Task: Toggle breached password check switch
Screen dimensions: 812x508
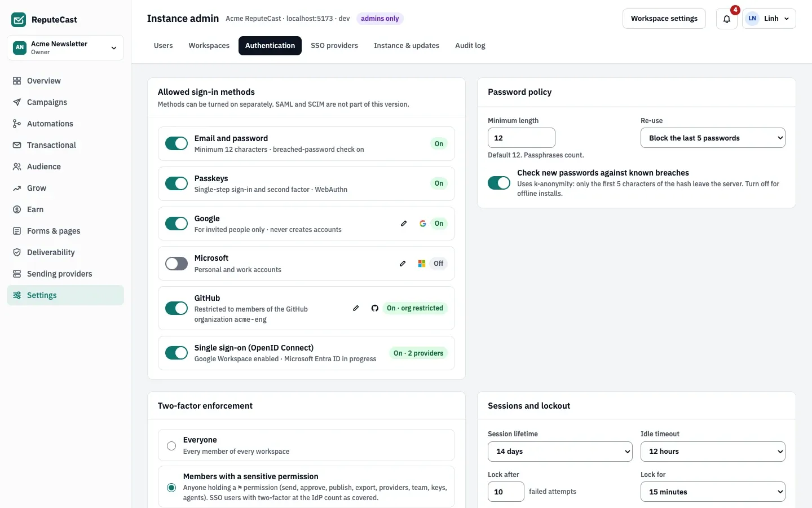Action: click(499, 183)
